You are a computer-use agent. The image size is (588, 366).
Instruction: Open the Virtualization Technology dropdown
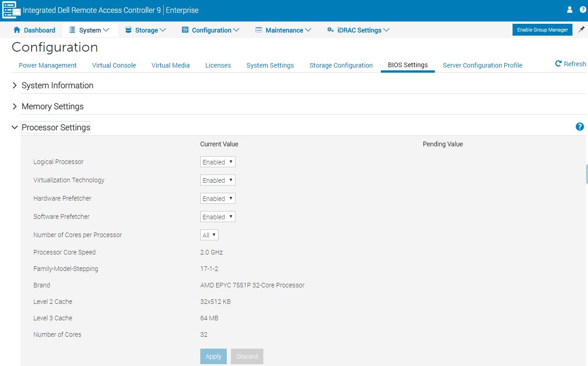click(x=218, y=180)
